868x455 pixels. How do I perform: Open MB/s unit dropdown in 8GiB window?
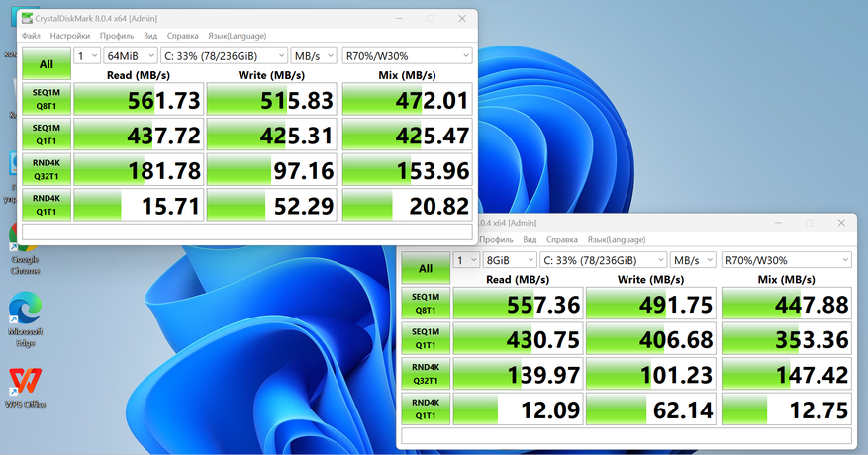coord(693,260)
